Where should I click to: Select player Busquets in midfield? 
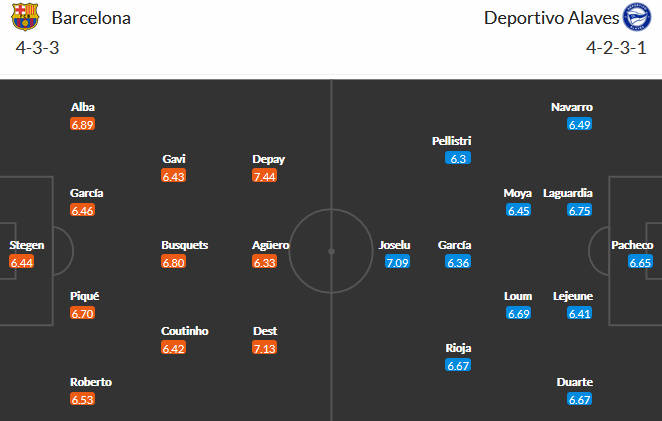(x=184, y=245)
